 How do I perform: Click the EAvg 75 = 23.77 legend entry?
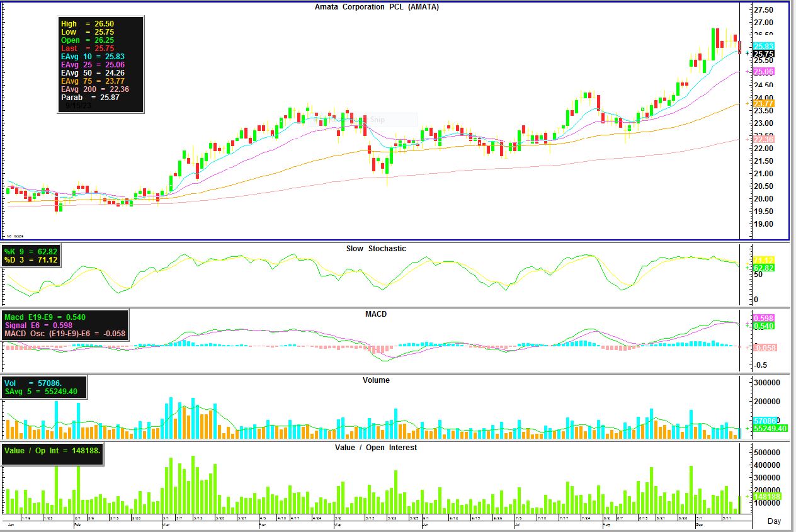pos(92,81)
